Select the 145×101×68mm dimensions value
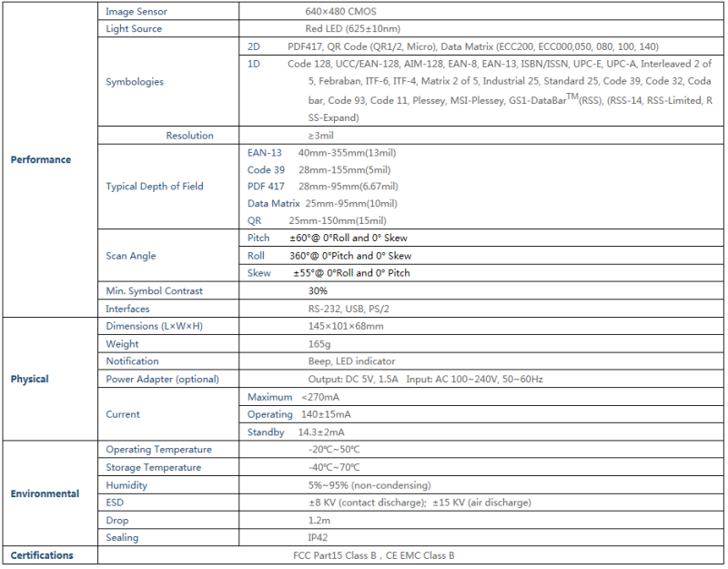The height and width of the screenshot is (569, 728). [346, 326]
